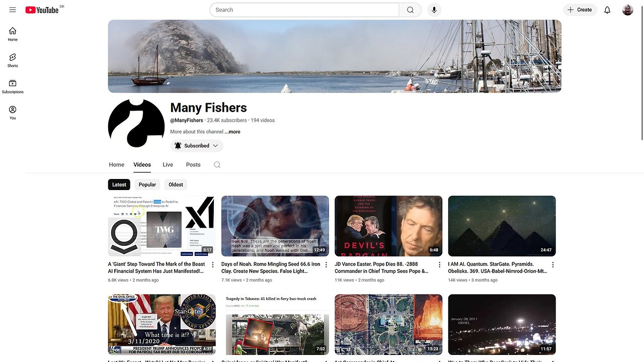
Task: Open 'I AM AI. Quantum. StarGate' title
Action: pos(498,267)
